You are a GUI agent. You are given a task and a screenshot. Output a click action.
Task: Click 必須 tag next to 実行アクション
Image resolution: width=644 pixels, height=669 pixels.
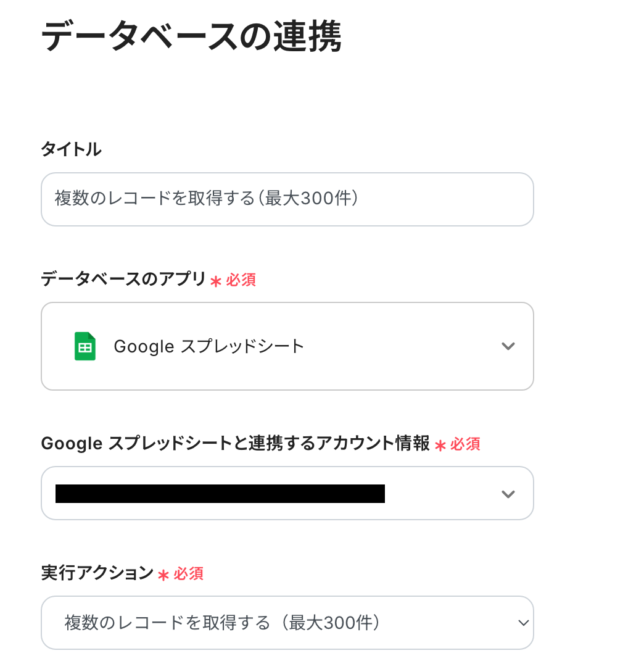pyautogui.click(x=188, y=574)
